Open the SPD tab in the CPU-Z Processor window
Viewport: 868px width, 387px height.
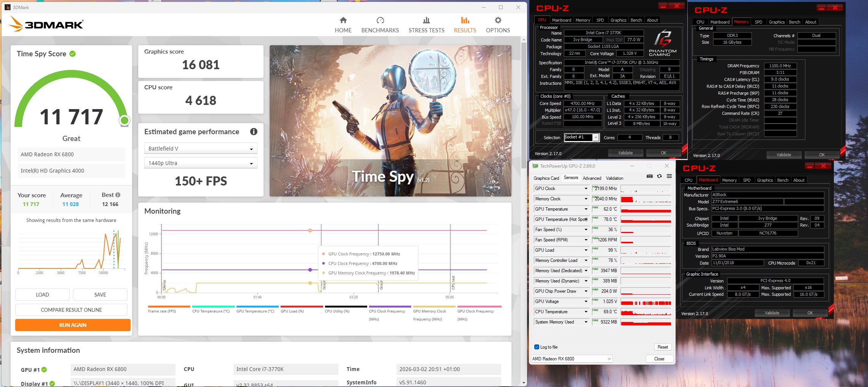(x=600, y=20)
